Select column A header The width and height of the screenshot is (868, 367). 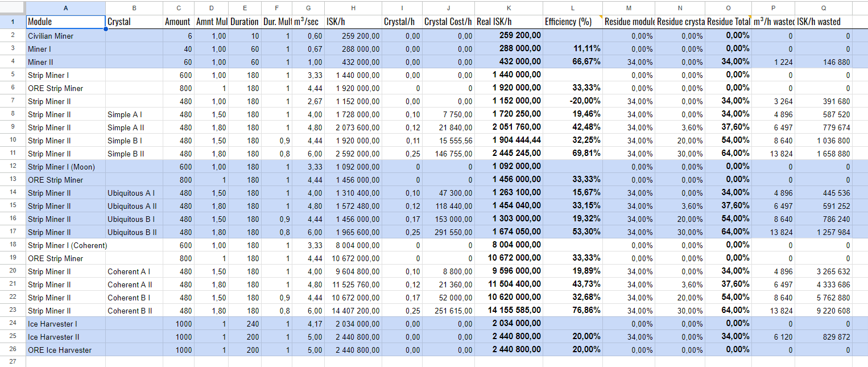click(x=65, y=8)
